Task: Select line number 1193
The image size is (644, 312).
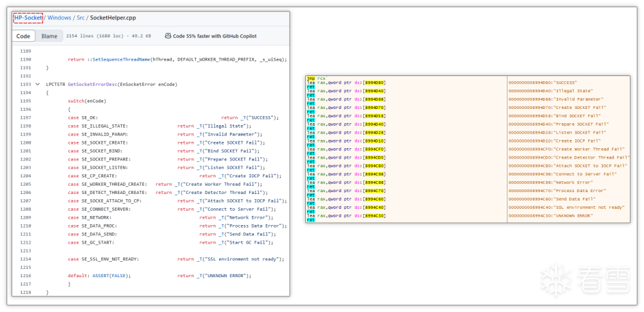Action: click(x=25, y=84)
